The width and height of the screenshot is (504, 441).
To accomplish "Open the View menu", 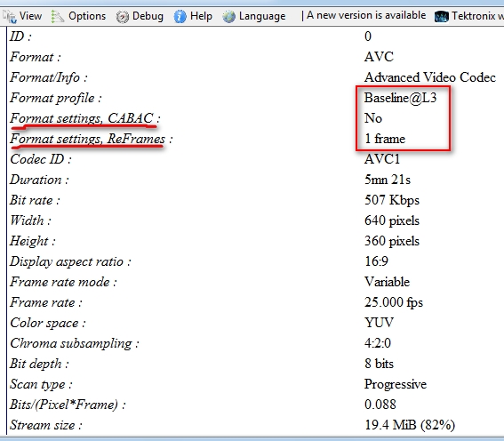I will point(30,16).
